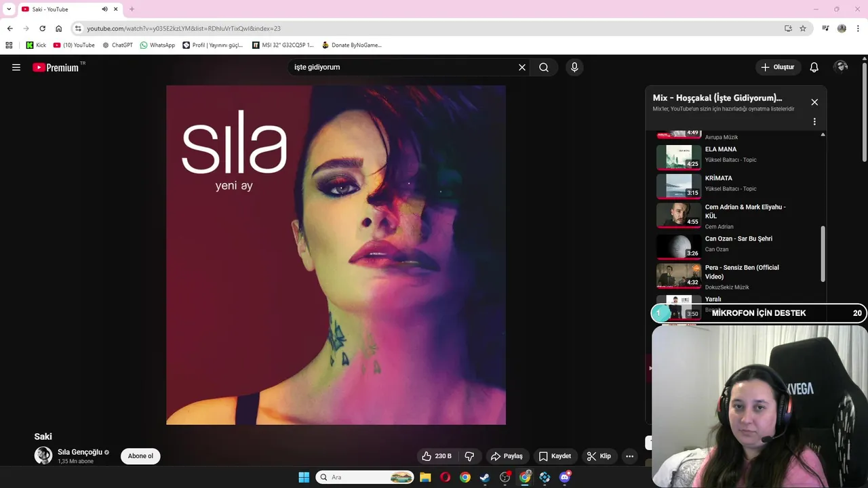Image resolution: width=868 pixels, height=488 pixels.
Task: Open Steam from the taskbar
Action: [x=485, y=477]
